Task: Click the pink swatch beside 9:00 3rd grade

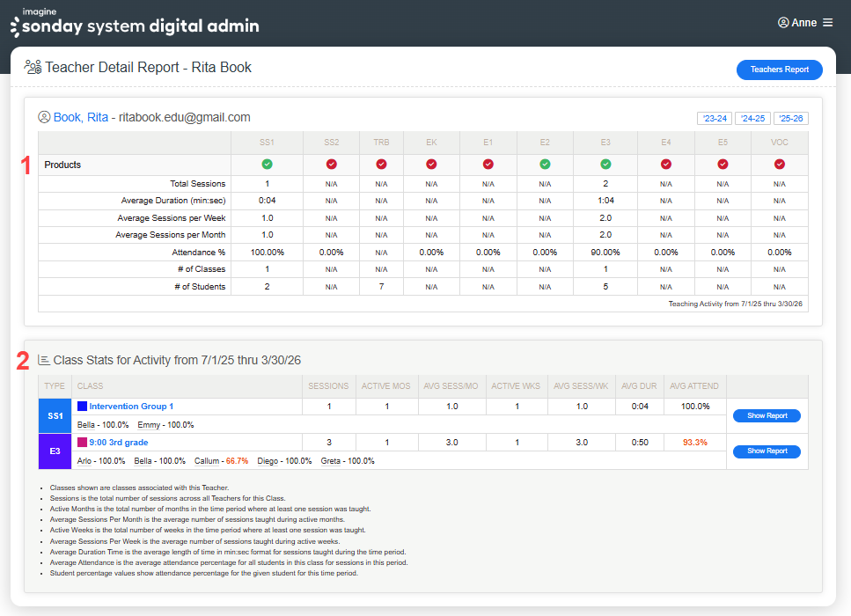Action: click(83, 443)
